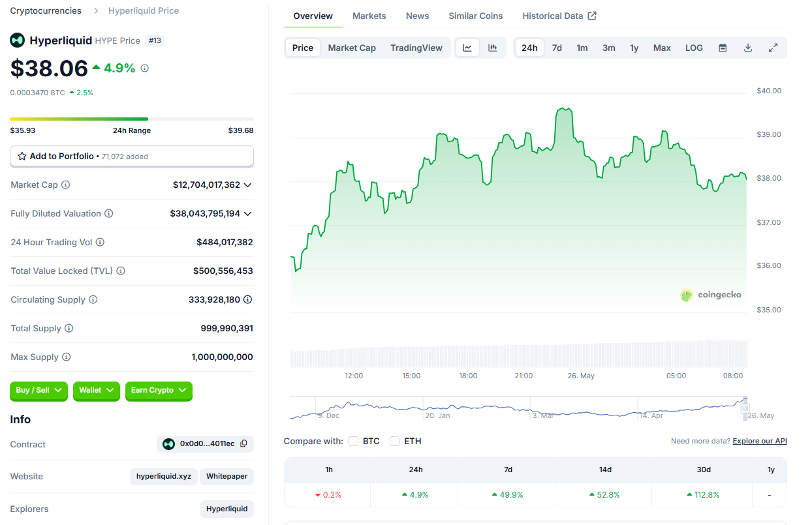Click the Explore our API link
812x525 pixels.
pyautogui.click(x=760, y=442)
